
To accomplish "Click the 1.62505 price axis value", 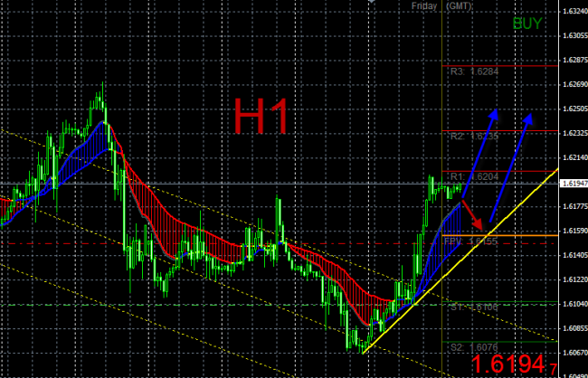I will coord(574,109).
